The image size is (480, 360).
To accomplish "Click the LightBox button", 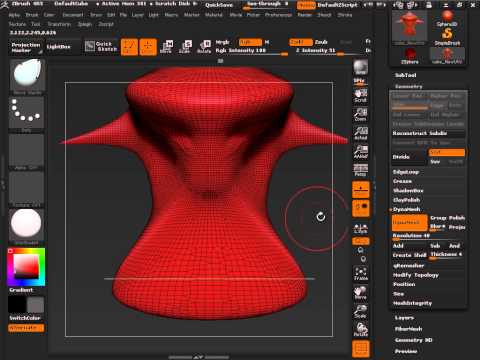I will click(x=59, y=47).
